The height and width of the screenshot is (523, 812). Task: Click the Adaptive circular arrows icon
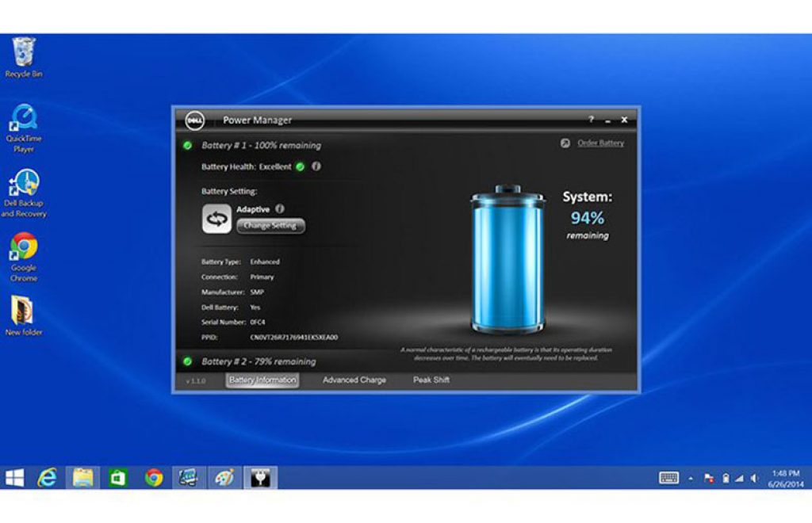pyautogui.click(x=216, y=219)
